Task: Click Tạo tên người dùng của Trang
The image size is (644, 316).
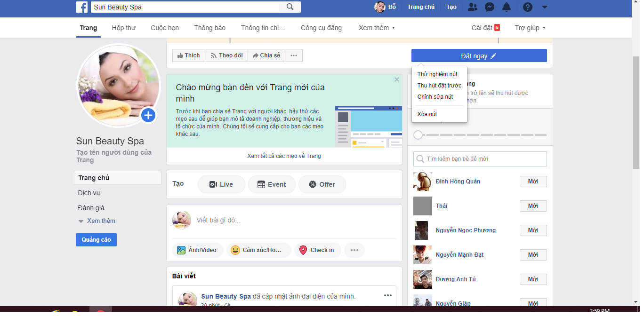Action: click(114, 156)
